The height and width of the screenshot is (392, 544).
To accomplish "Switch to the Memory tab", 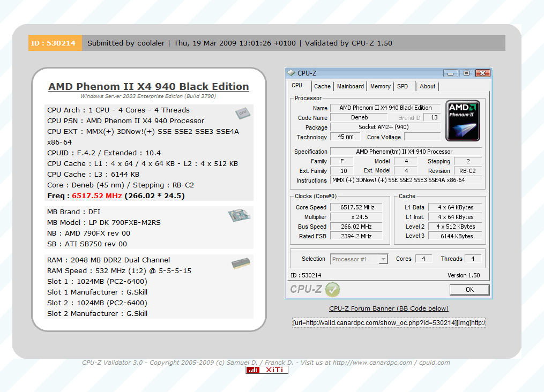I will click(380, 86).
